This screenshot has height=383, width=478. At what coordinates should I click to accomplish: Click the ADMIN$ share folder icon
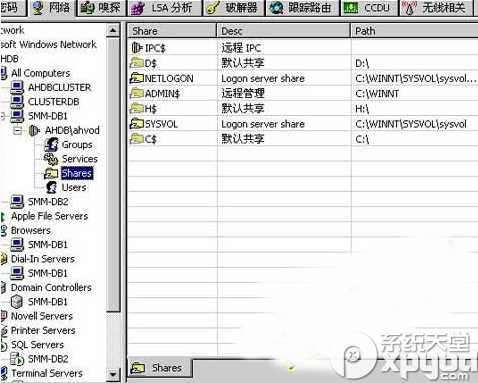click(x=137, y=93)
